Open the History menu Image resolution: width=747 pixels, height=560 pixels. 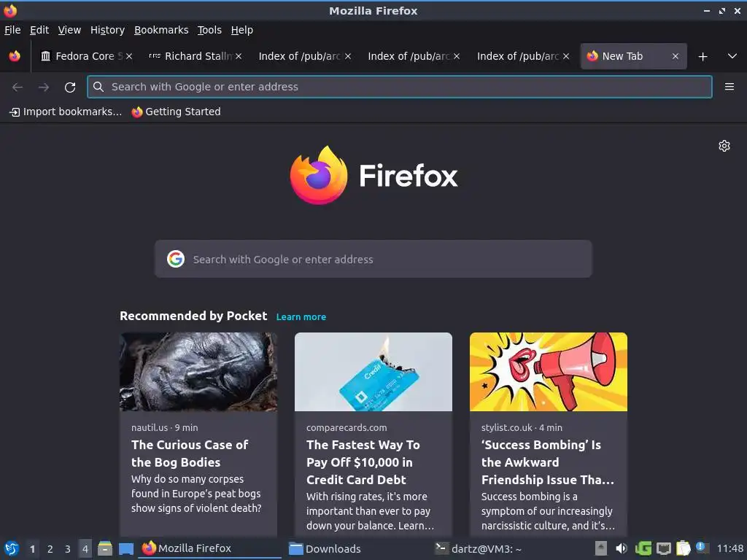tap(108, 30)
